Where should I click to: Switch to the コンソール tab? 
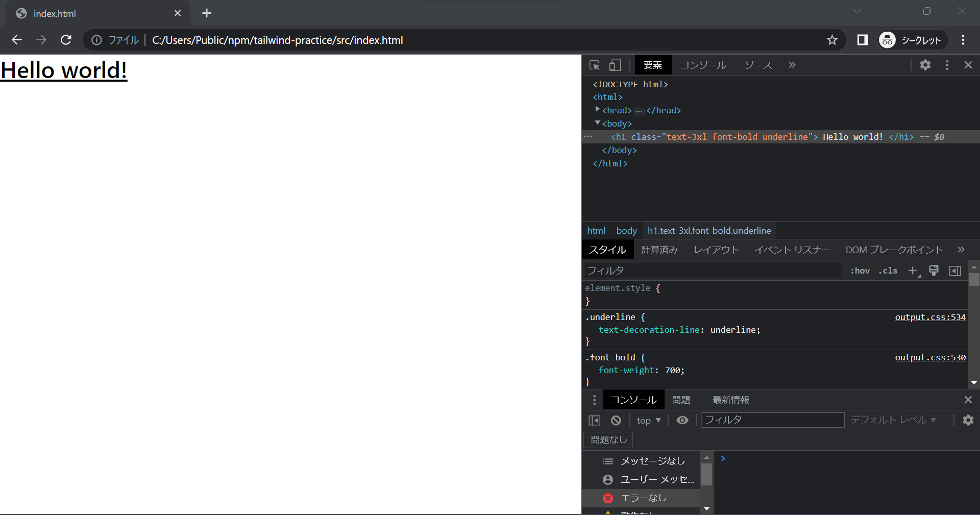[632, 400]
